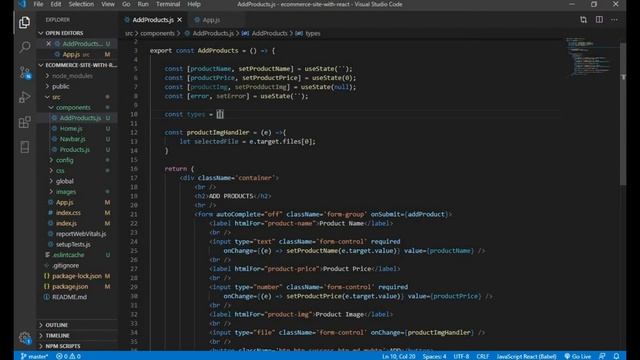640x360 pixels.
Task: Open the Source Control view
Action: coord(24,73)
